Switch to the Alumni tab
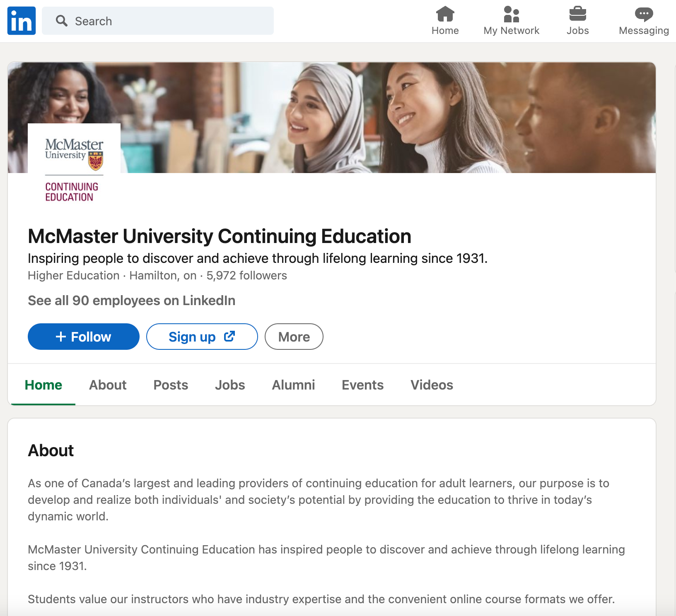This screenshot has height=616, width=676. [293, 385]
